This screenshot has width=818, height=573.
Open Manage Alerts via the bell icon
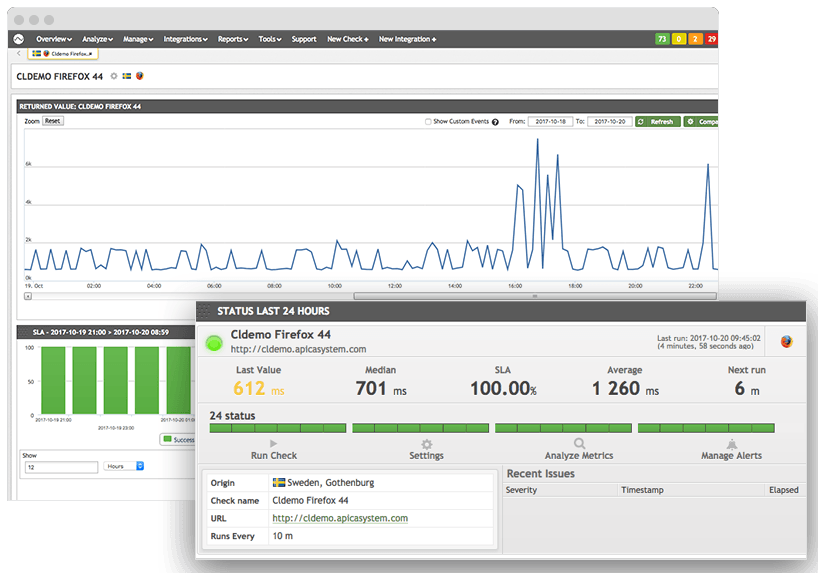point(731,443)
